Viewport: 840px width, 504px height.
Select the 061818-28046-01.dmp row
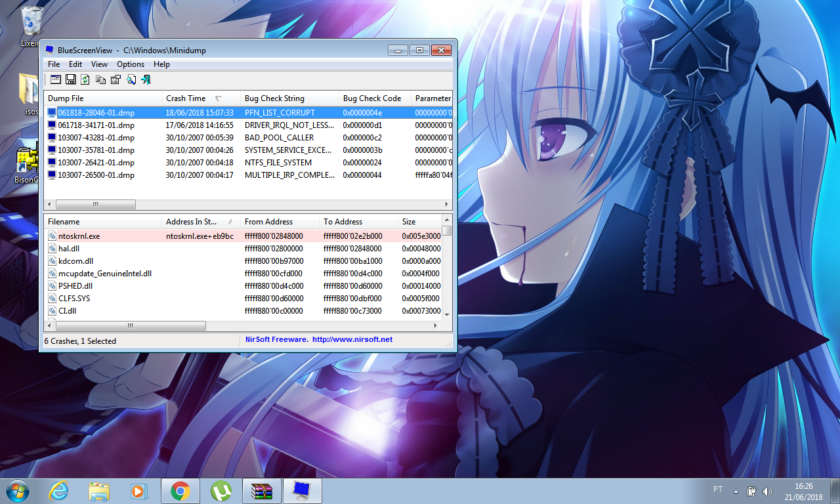pyautogui.click(x=248, y=113)
